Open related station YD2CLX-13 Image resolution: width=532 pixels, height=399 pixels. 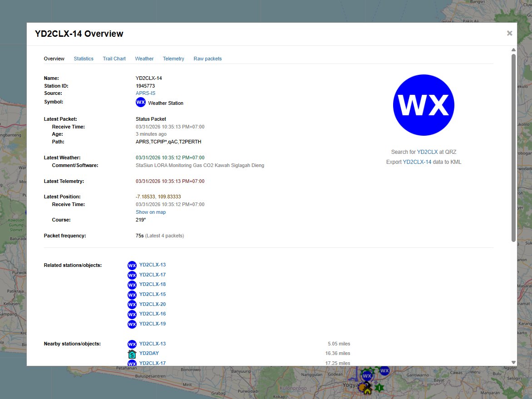(153, 265)
